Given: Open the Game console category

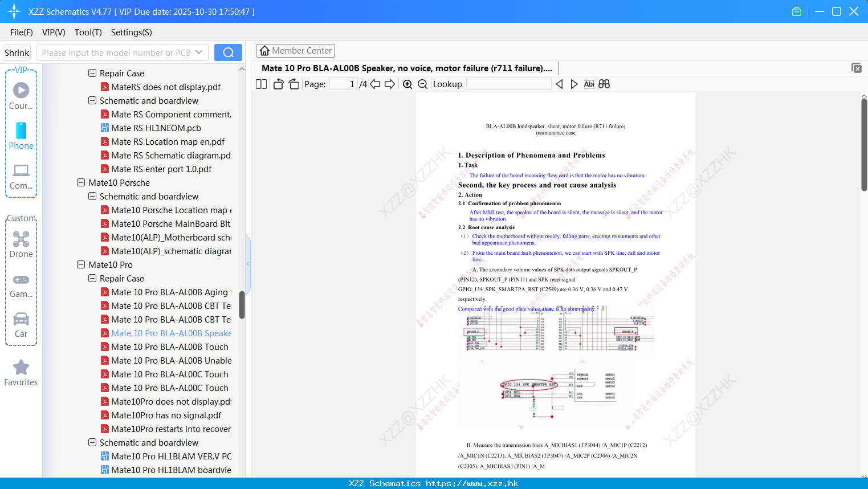Looking at the screenshot, I should coord(21,285).
